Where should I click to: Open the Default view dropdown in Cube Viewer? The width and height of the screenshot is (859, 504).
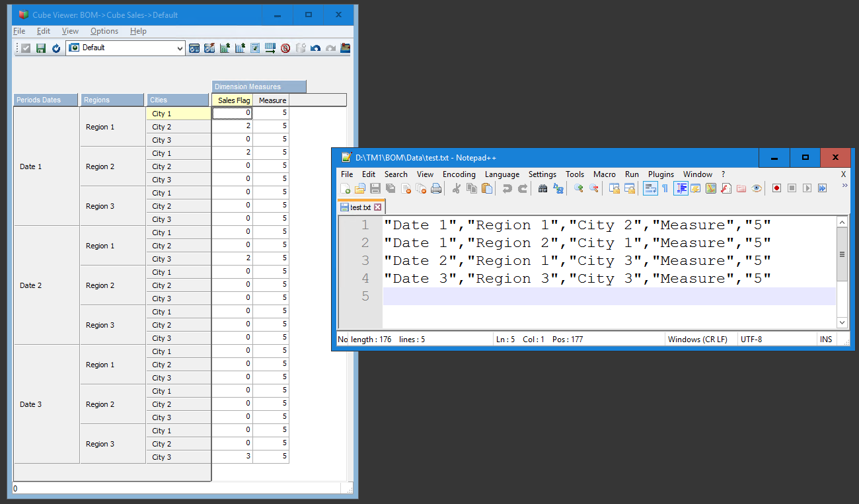(x=180, y=48)
